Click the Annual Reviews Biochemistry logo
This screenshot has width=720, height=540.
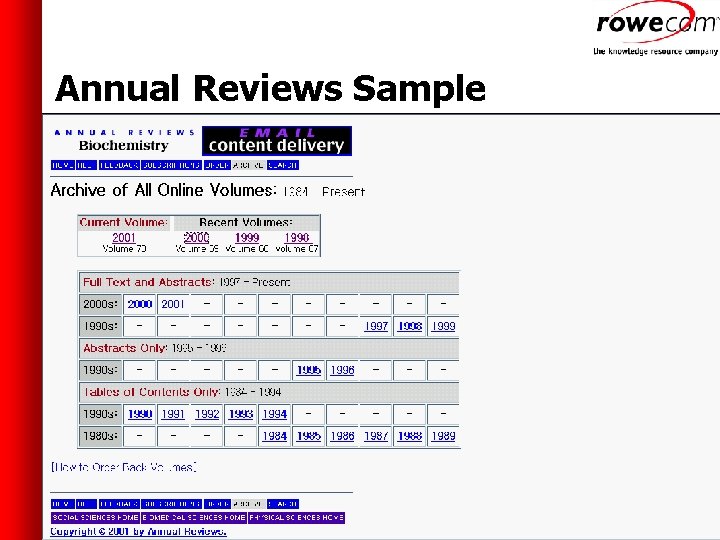(124, 141)
